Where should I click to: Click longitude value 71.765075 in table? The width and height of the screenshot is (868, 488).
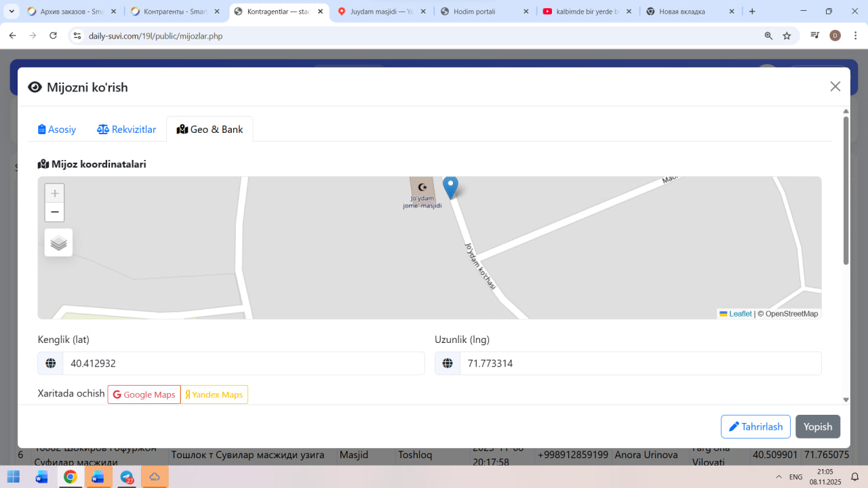tap(827, 455)
